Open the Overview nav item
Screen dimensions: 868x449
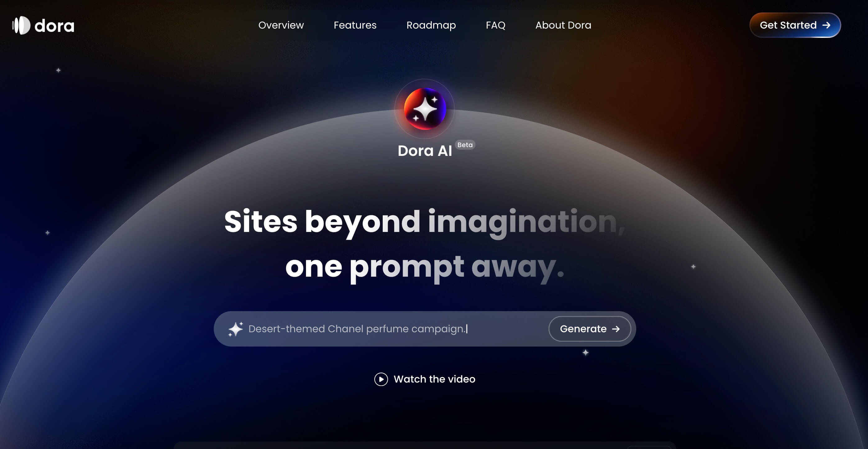[281, 25]
